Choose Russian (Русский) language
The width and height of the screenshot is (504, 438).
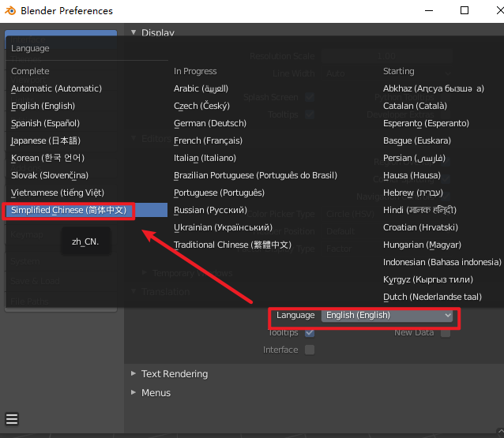211,210
